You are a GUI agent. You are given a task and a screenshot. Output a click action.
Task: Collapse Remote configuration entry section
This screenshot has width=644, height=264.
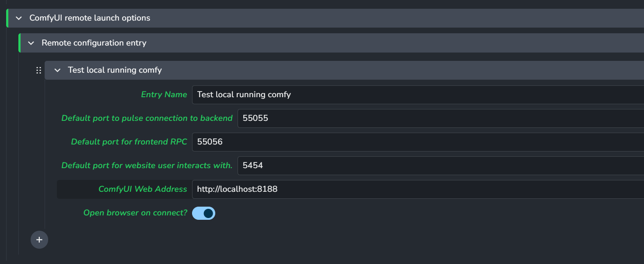[x=31, y=43]
